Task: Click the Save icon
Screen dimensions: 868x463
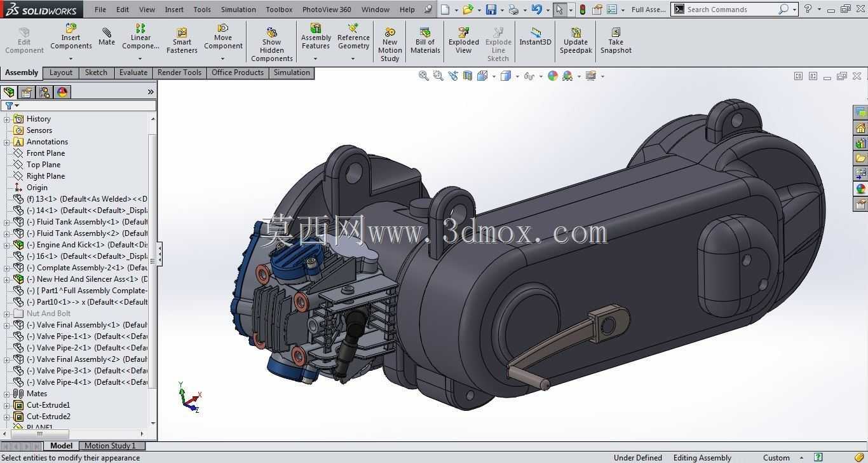Action: (x=491, y=10)
